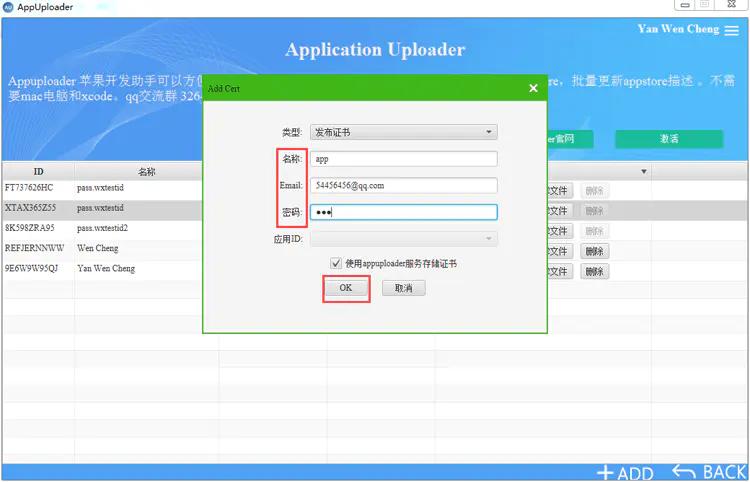Click the 取消 cancel button

(x=404, y=288)
